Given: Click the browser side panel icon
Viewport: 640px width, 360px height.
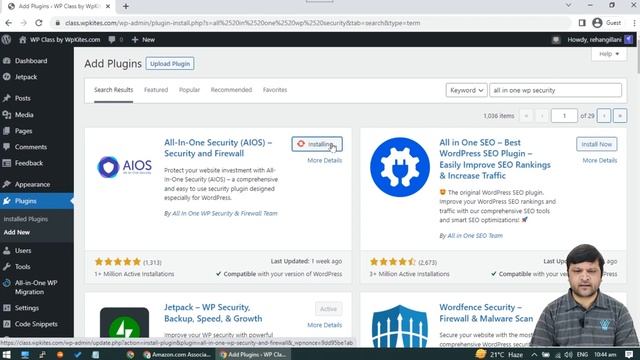Looking at the screenshot, I should point(582,23).
